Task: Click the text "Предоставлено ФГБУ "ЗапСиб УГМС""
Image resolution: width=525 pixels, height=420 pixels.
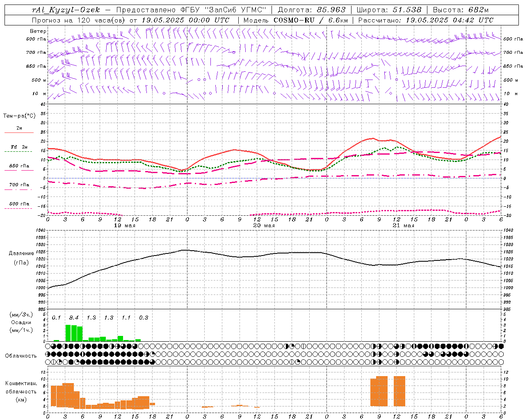Action: coord(191,10)
